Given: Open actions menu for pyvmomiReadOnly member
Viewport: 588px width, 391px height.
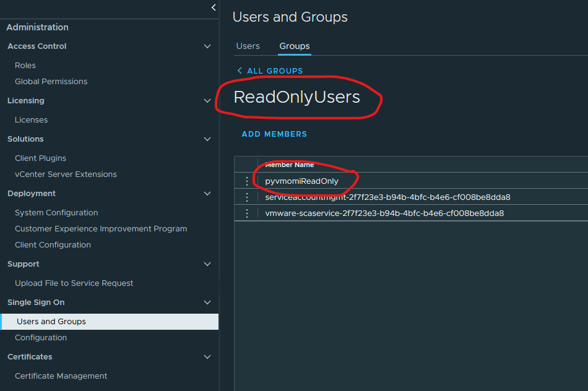Looking at the screenshot, I should click(247, 181).
